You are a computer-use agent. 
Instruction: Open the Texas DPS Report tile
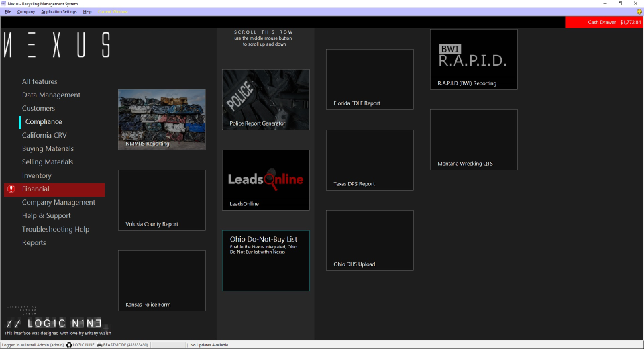pyautogui.click(x=370, y=160)
